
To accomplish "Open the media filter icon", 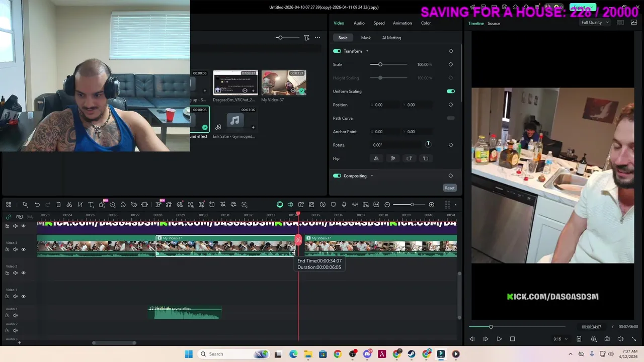I will point(306,38).
